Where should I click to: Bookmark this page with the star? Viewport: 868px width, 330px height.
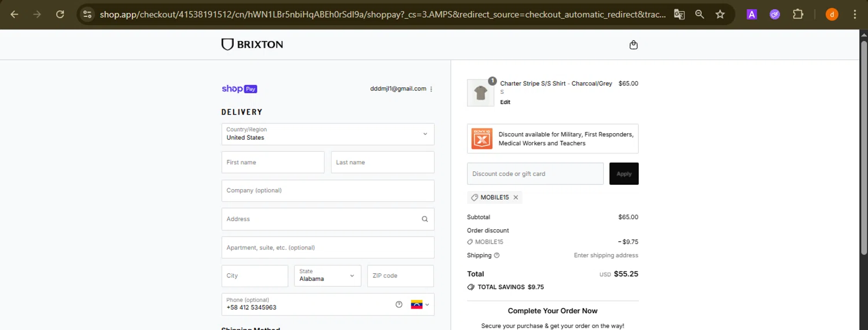(x=720, y=14)
